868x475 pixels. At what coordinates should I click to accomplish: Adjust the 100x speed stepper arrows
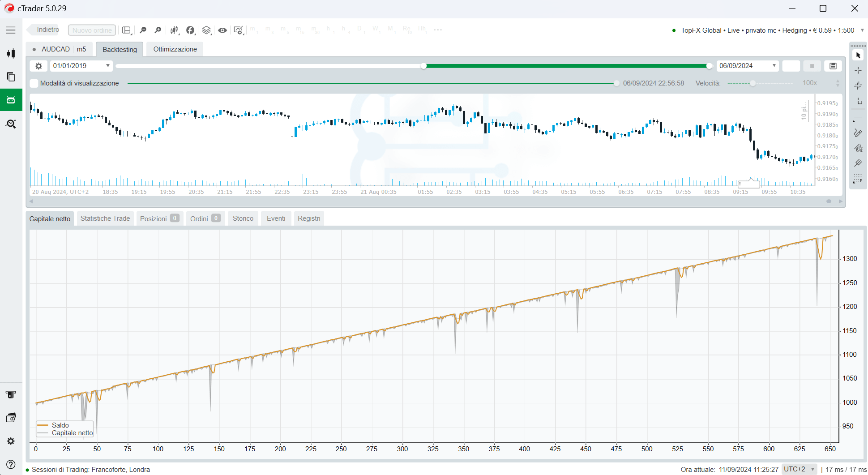pos(838,83)
